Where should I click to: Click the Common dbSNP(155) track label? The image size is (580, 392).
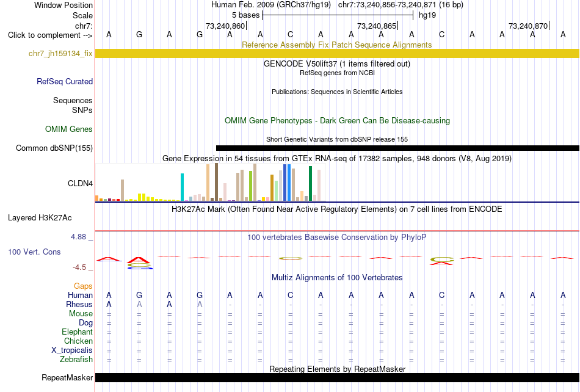pos(54,148)
